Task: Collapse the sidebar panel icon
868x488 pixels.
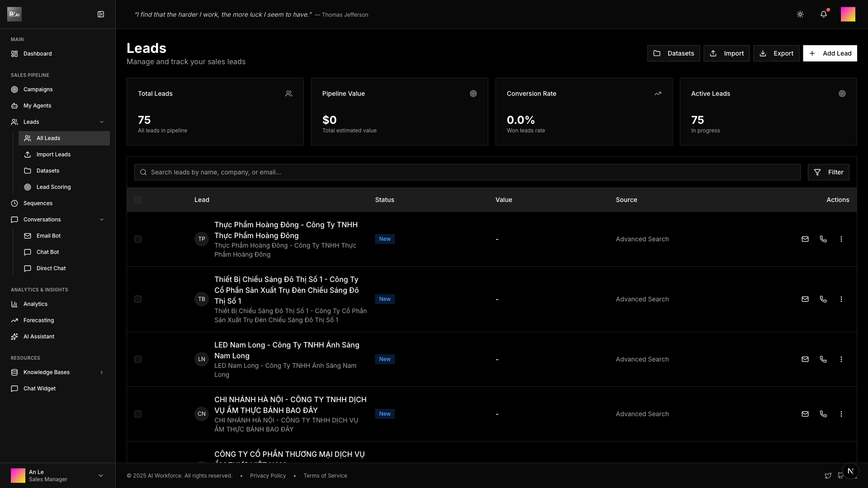Action: tap(101, 14)
